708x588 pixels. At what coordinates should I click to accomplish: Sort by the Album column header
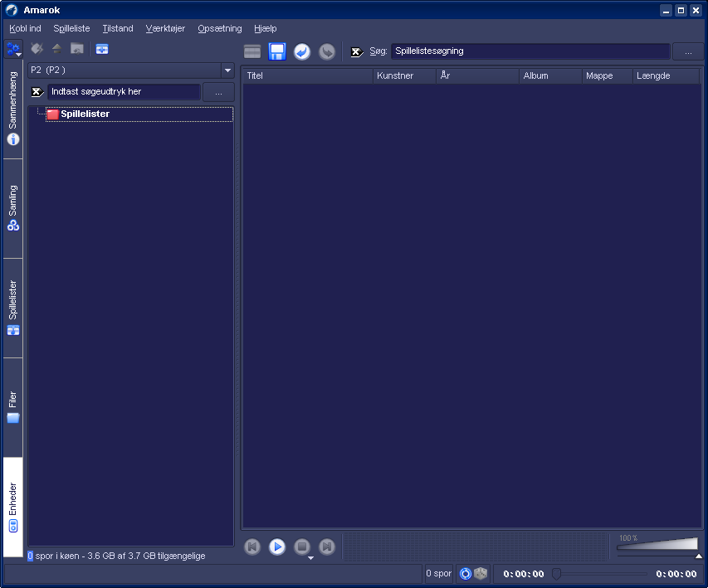[x=551, y=75]
